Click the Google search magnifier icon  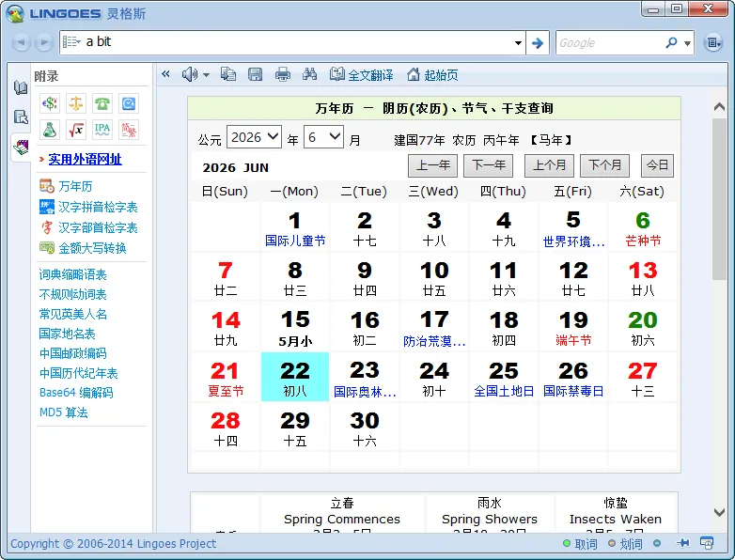(671, 42)
